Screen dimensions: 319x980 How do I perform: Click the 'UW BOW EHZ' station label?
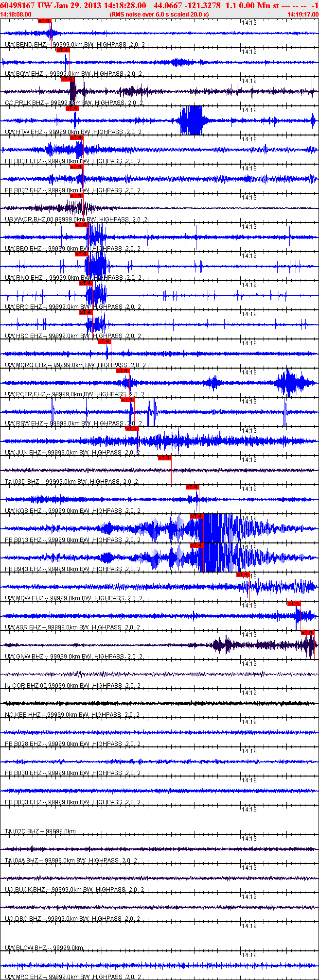pyautogui.click(x=24, y=74)
